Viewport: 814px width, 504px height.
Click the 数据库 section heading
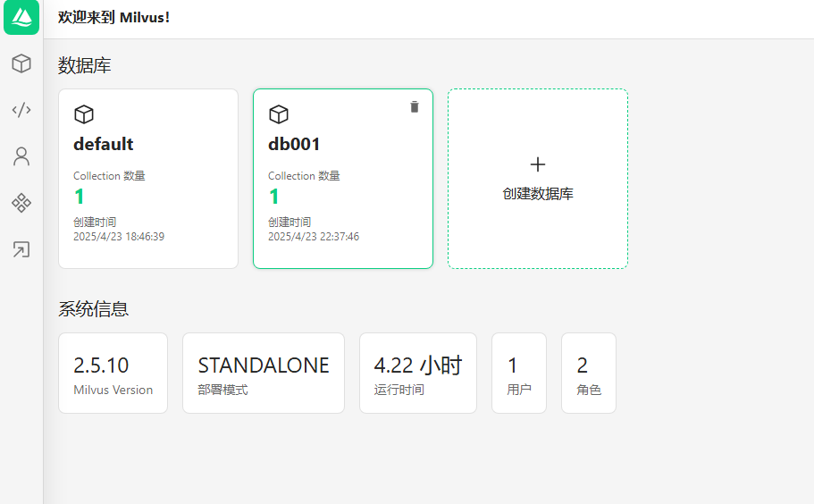point(85,65)
